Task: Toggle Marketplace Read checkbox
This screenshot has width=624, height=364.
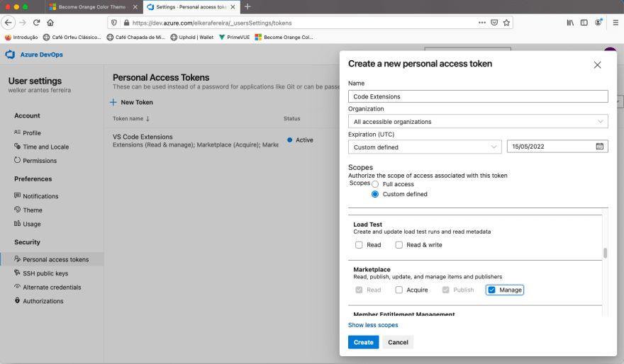Action: (359, 290)
